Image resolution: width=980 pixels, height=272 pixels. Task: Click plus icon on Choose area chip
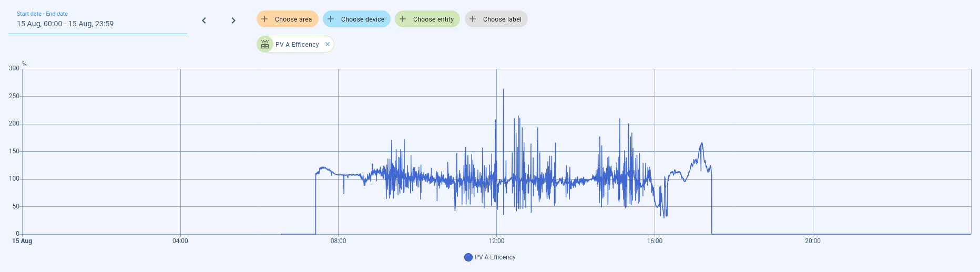tap(264, 19)
